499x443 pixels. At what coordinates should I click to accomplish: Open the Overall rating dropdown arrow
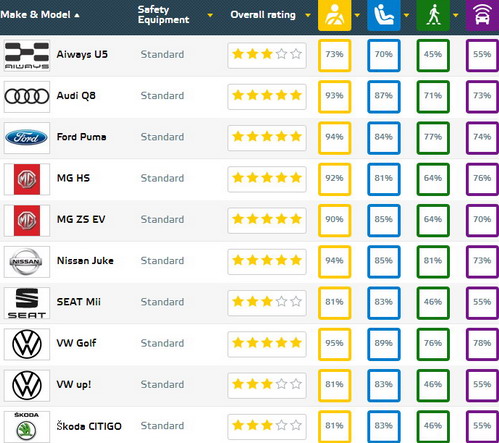tap(308, 15)
